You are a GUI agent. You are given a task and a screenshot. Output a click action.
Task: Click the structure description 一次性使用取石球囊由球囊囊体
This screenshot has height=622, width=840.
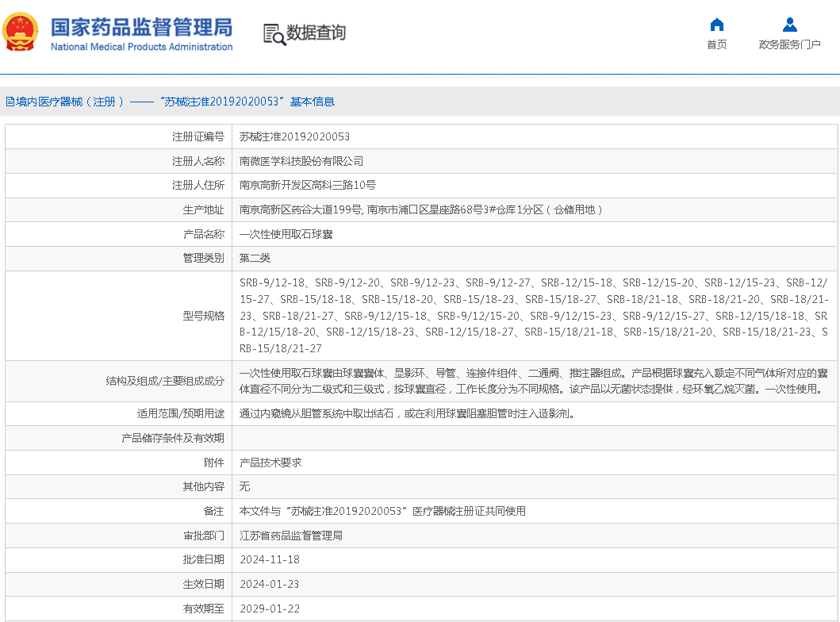tap(534, 381)
